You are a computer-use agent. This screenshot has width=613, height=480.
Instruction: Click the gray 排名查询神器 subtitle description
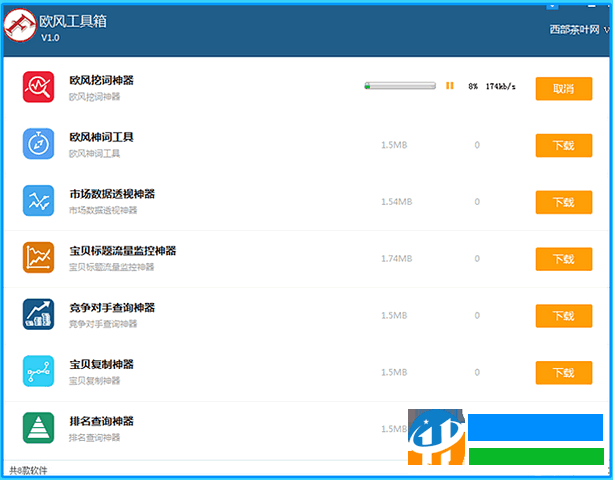coord(95,438)
